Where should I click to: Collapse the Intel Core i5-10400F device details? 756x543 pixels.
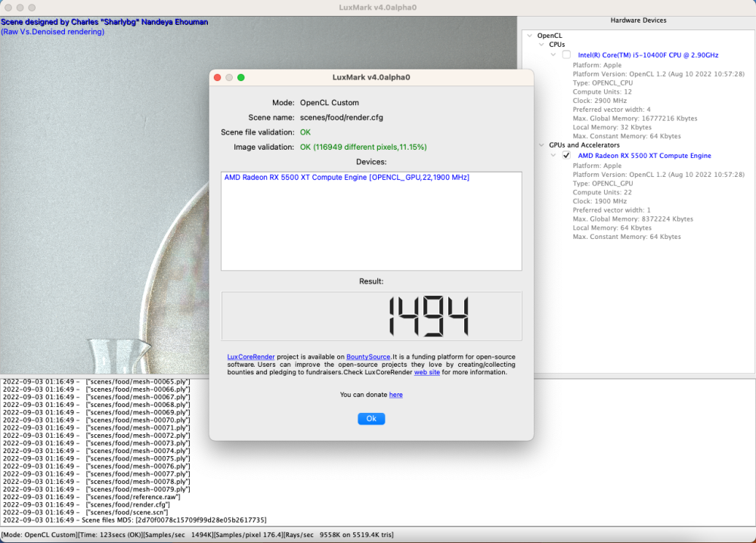[x=553, y=55]
